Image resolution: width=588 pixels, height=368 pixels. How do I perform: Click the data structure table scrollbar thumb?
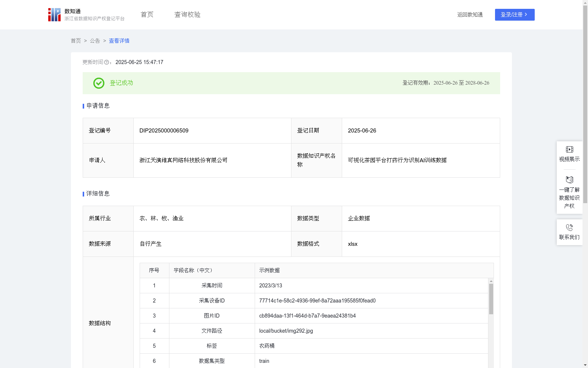pyautogui.click(x=491, y=299)
